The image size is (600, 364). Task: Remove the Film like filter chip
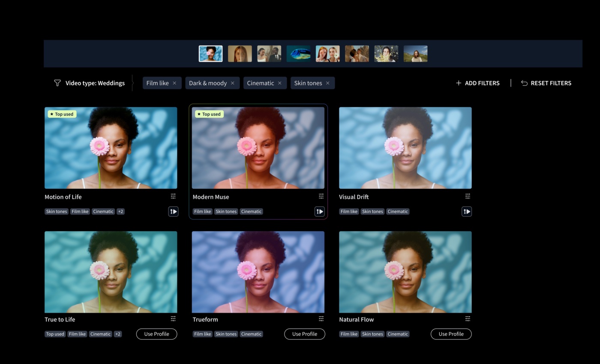pyautogui.click(x=174, y=83)
